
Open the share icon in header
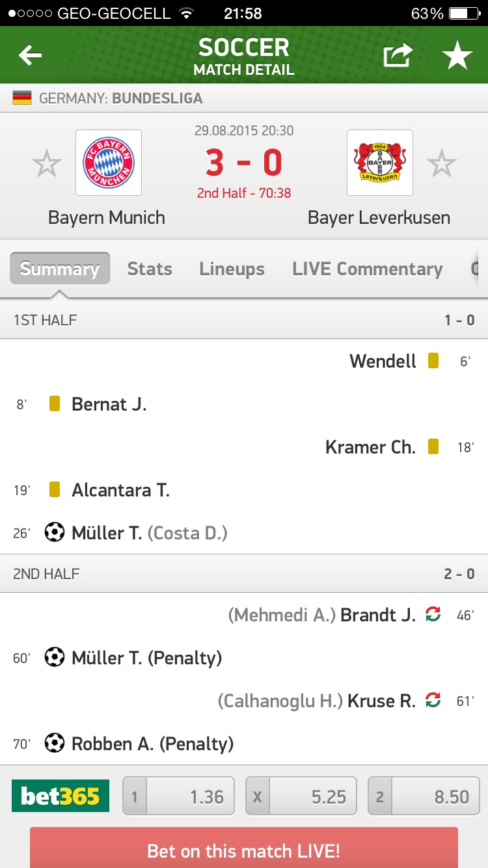pos(398,56)
